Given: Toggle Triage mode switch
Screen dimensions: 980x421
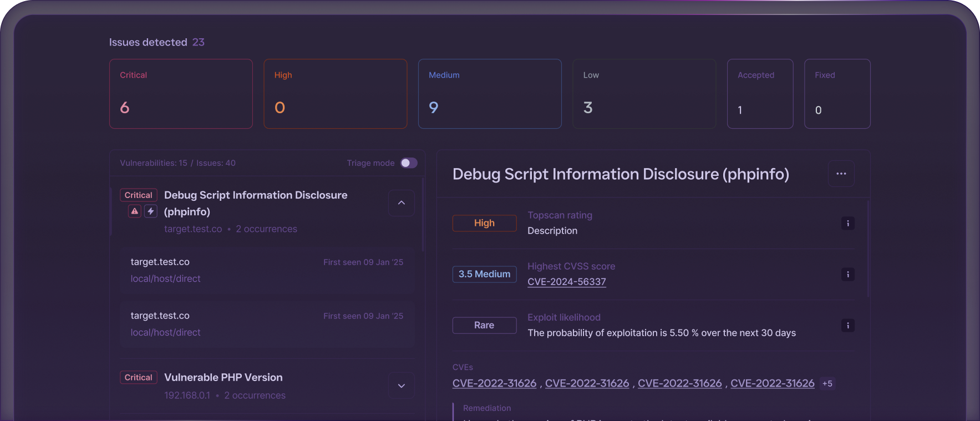Looking at the screenshot, I should [x=409, y=163].
